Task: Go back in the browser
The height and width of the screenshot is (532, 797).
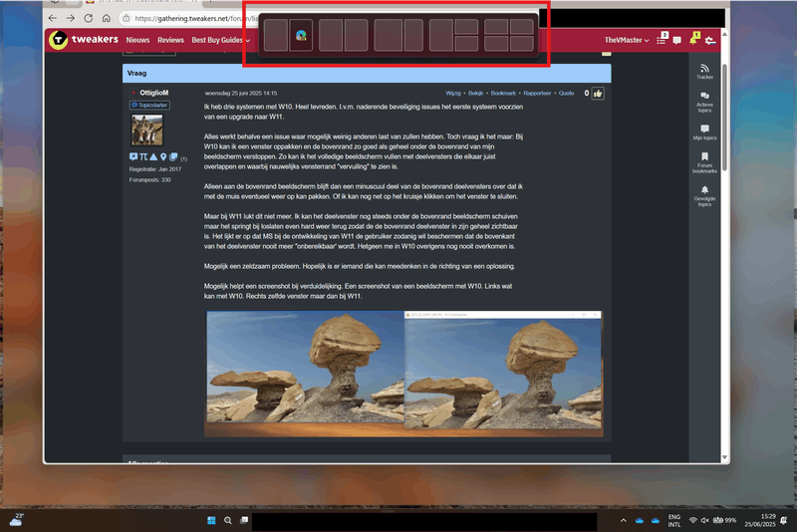Action: (53, 18)
